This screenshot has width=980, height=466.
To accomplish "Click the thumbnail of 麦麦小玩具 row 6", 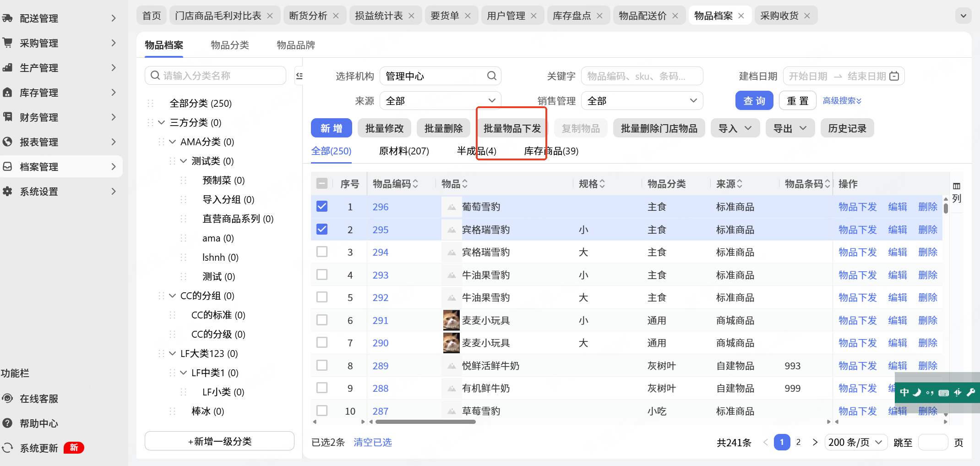I will [x=452, y=320].
